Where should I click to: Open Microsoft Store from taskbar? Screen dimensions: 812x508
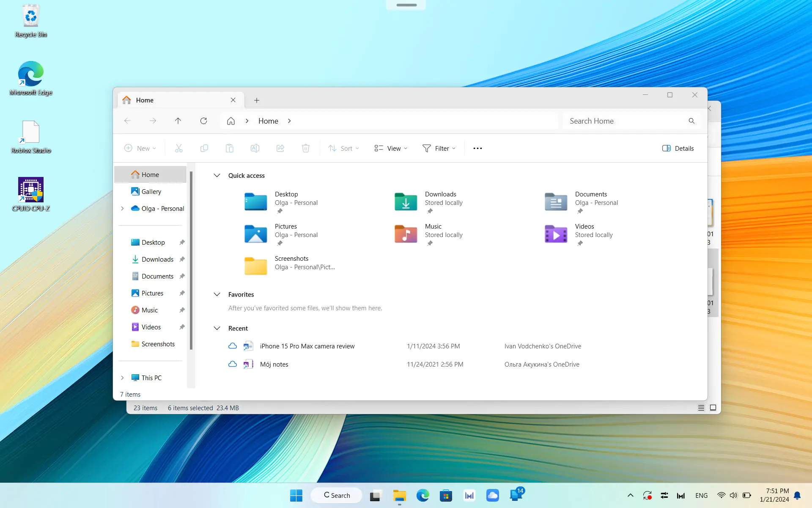pos(446,495)
